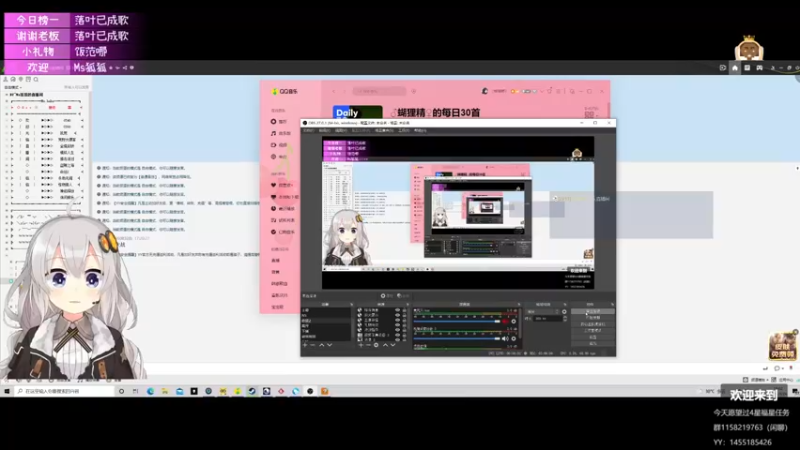The height and width of the screenshot is (450, 800).
Task: Open source properties gear in Sources dock
Action: point(376,345)
